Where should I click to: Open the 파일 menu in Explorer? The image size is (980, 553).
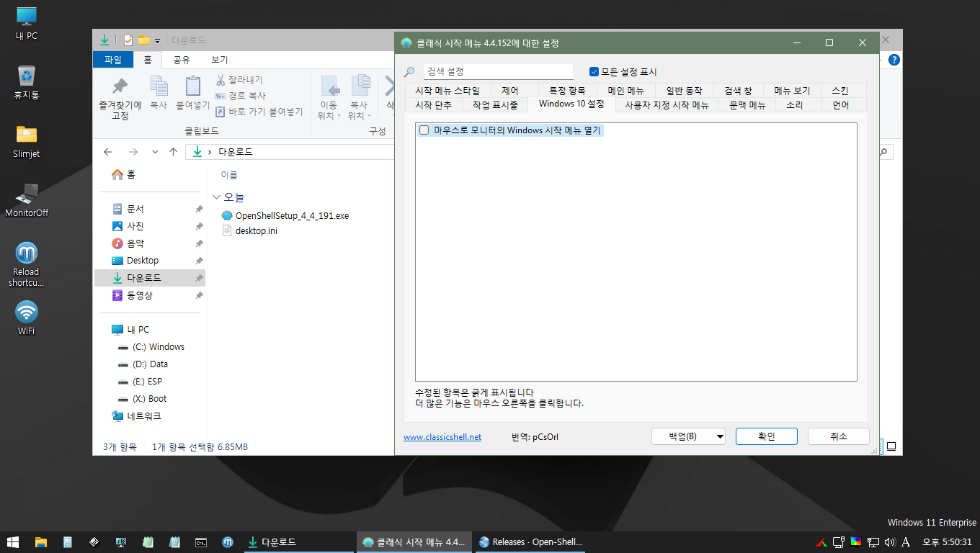pos(113,60)
